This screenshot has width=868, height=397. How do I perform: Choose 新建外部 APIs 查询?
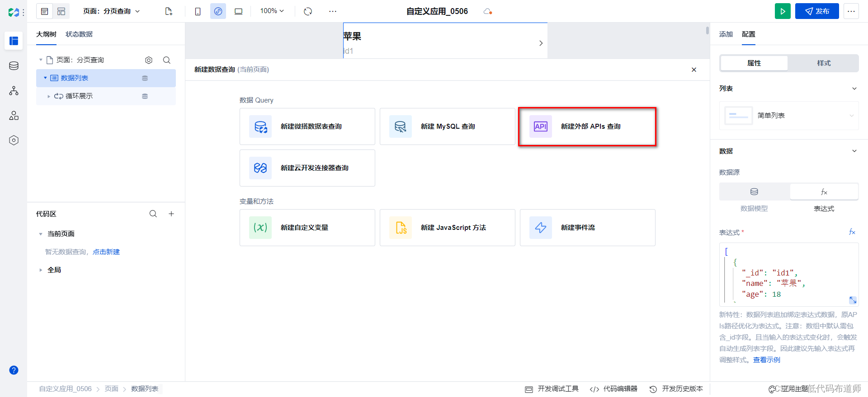(x=587, y=126)
